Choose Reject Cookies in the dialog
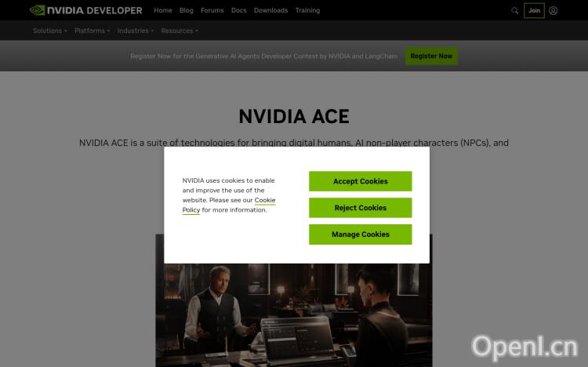Image resolution: width=588 pixels, height=367 pixels. 361,208
